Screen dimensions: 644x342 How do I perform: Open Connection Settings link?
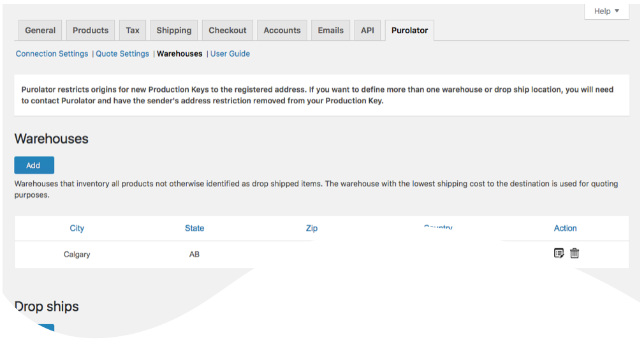pos(52,54)
